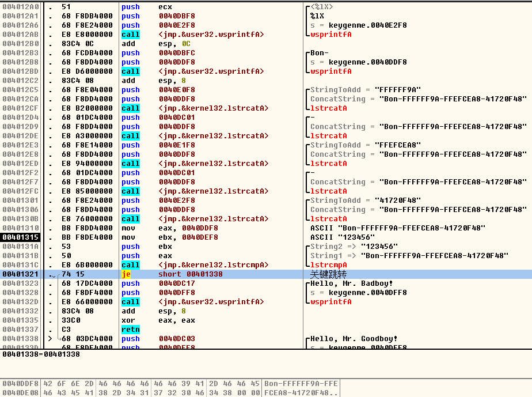
Task: Select address 00401338 in the disassembly
Action: click(x=21, y=339)
